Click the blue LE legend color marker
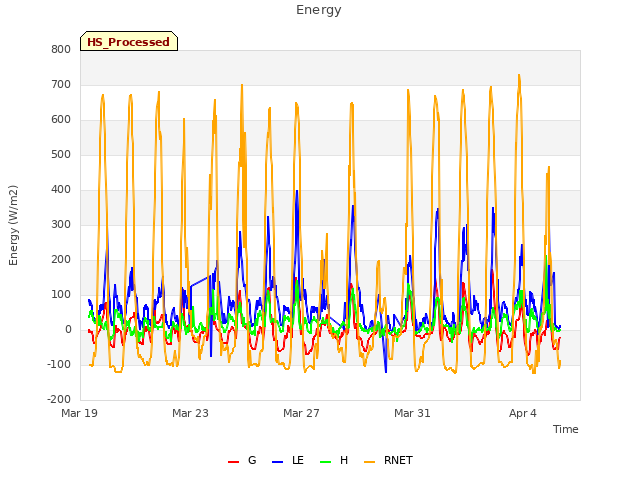Screen dimensions: 640x480 coord(278,462)
